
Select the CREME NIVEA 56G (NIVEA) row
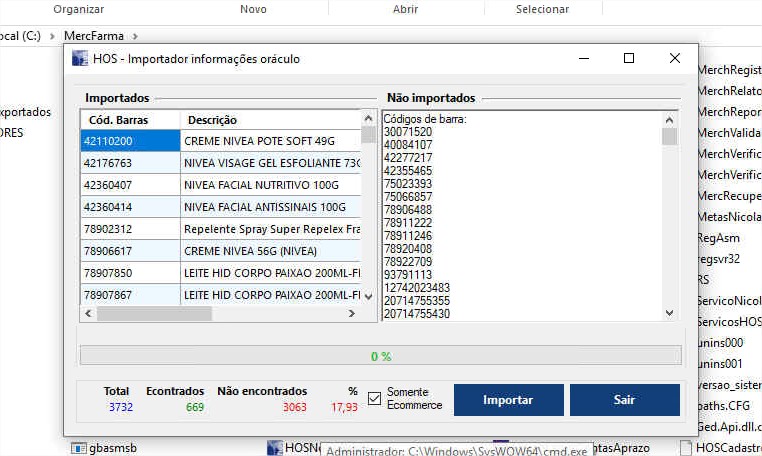pyautogui.click(x=268, y=251)
